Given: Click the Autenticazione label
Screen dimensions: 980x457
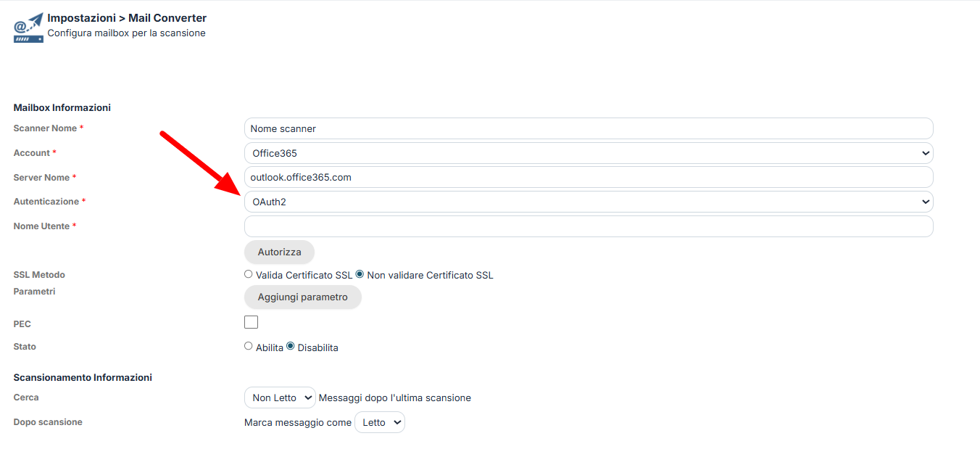Looking at the screenshot, I should 46,202.
